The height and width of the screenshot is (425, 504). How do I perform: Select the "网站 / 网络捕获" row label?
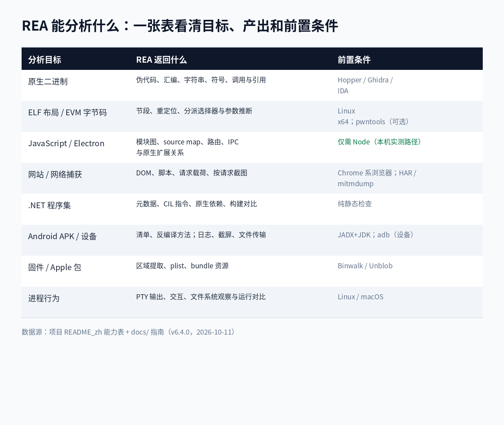(x=55, y=175)
